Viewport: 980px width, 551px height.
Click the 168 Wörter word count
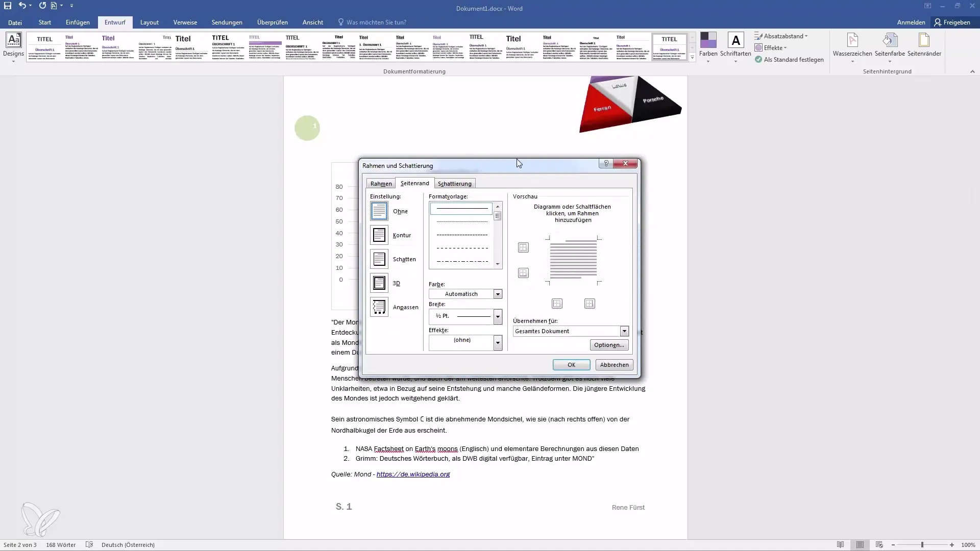pos(61,545)
